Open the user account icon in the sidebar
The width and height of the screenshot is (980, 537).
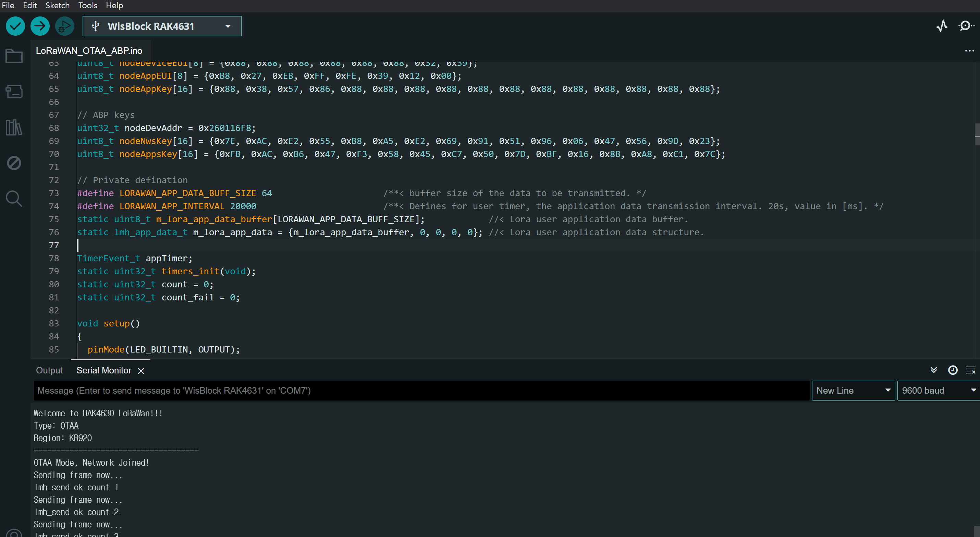tap(14, 533)
